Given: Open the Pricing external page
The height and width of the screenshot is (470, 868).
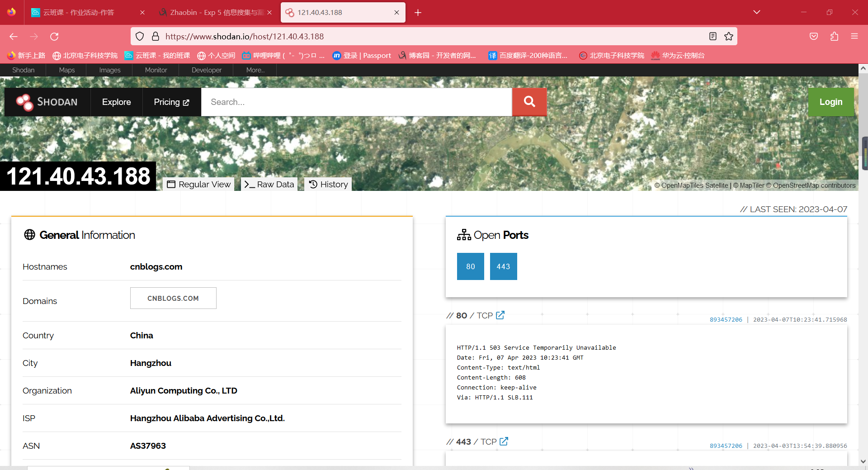Looking at the screenshot, I should pos(172,102).
